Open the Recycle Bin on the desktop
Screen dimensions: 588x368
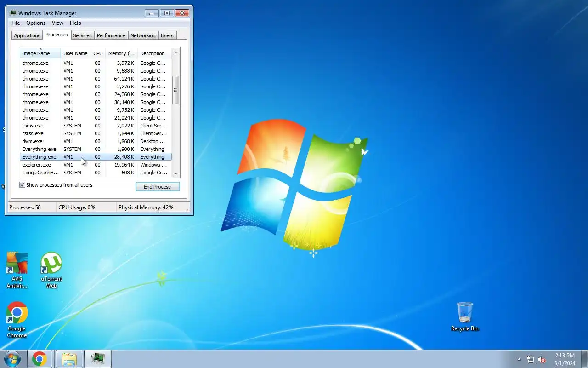[464, 316]
